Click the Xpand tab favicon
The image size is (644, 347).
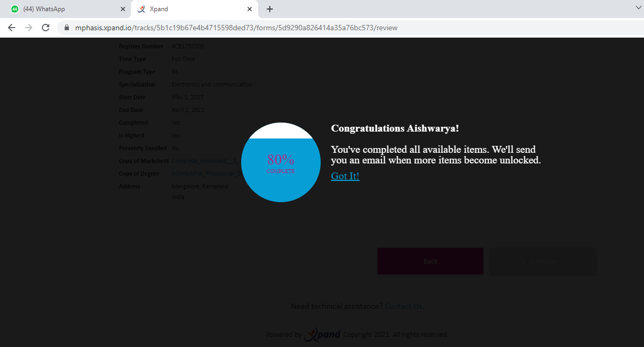click(x=141, y=9)
